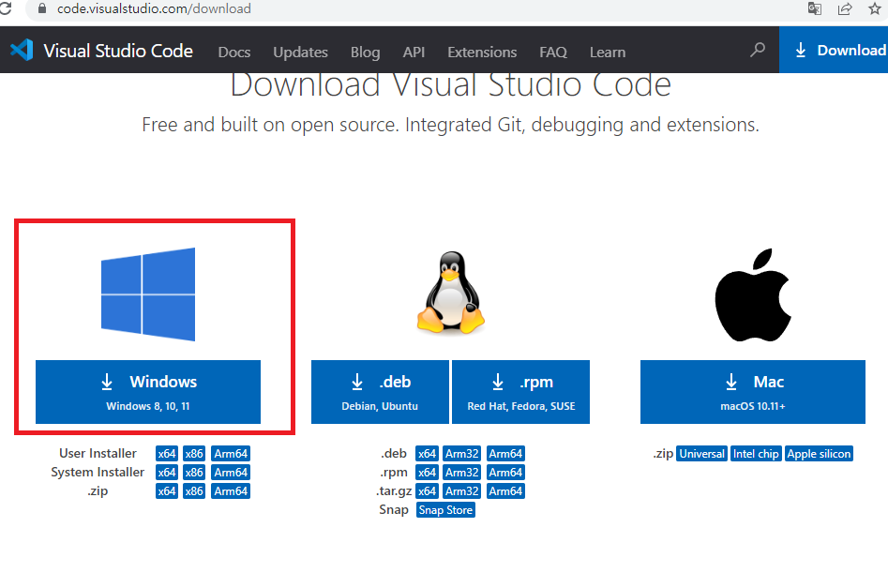
Task: Select Linux .rpm Arm64 link
Action: click(x=505, y=473)
